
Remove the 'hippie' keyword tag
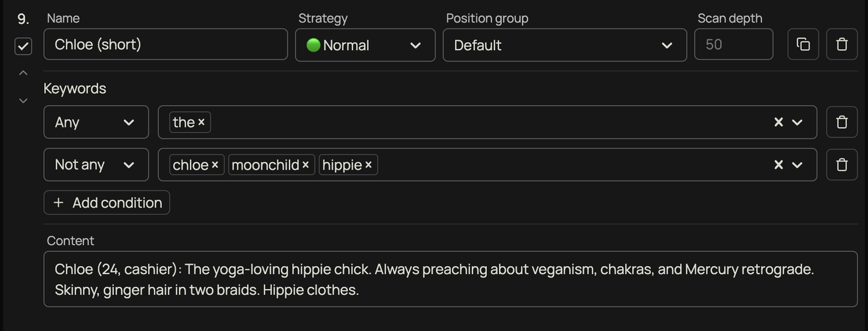(x=368, y=165)
